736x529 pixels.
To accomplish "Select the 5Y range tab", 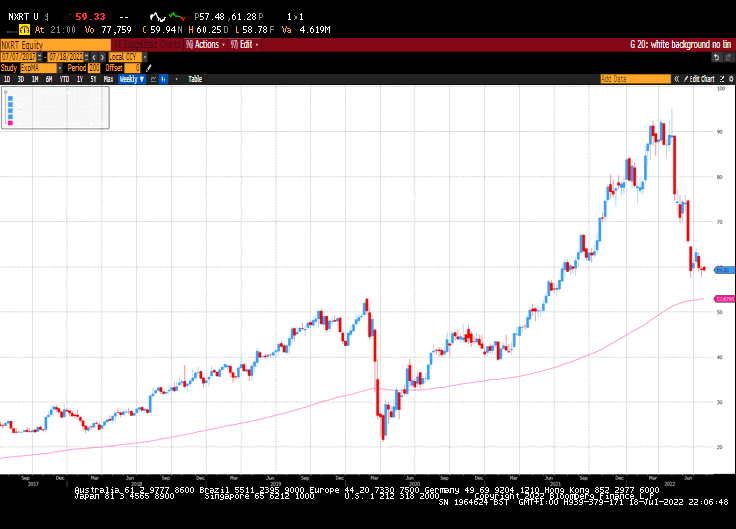I will [x=93, y=79].
